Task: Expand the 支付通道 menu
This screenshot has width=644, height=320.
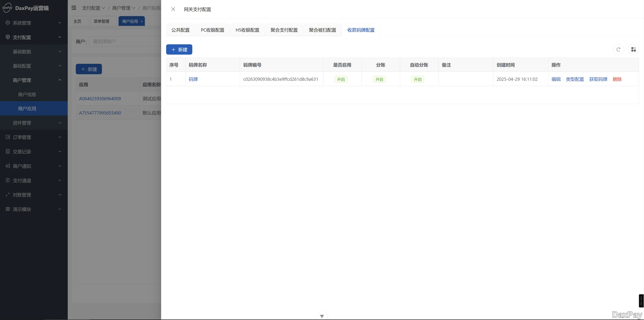Action: point(60,180)
